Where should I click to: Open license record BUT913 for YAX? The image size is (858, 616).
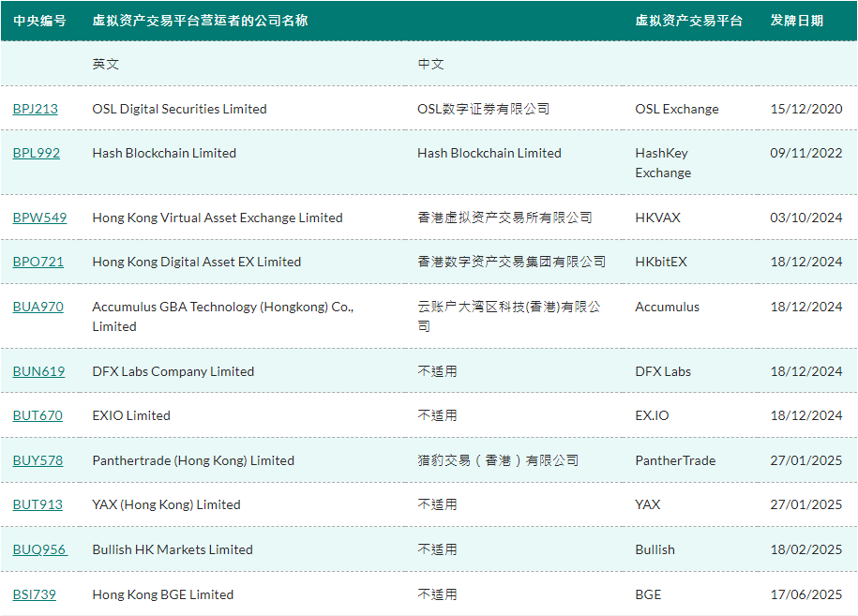38,504
